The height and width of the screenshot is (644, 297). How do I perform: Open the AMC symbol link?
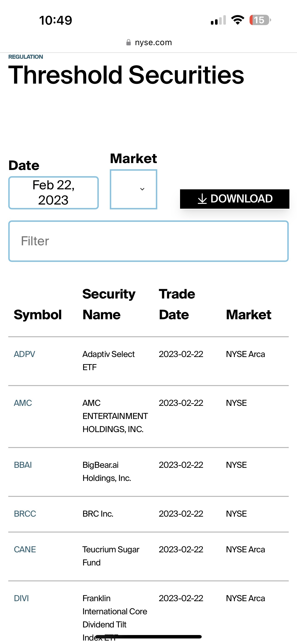click(23, 403)
